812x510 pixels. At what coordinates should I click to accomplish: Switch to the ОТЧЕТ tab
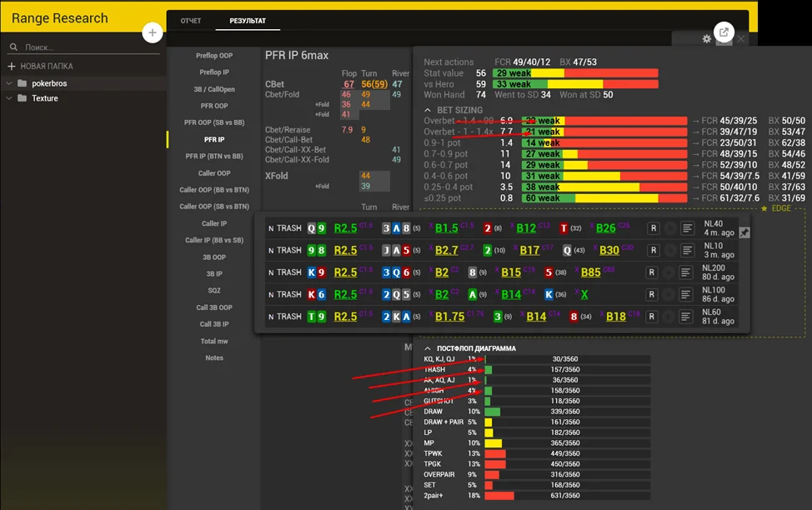click(191, 21)
